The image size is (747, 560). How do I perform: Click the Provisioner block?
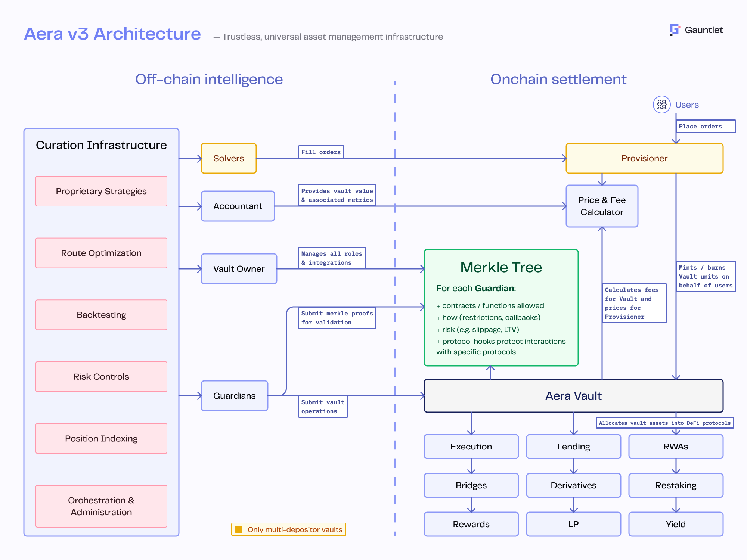click(x=644, y=158)
